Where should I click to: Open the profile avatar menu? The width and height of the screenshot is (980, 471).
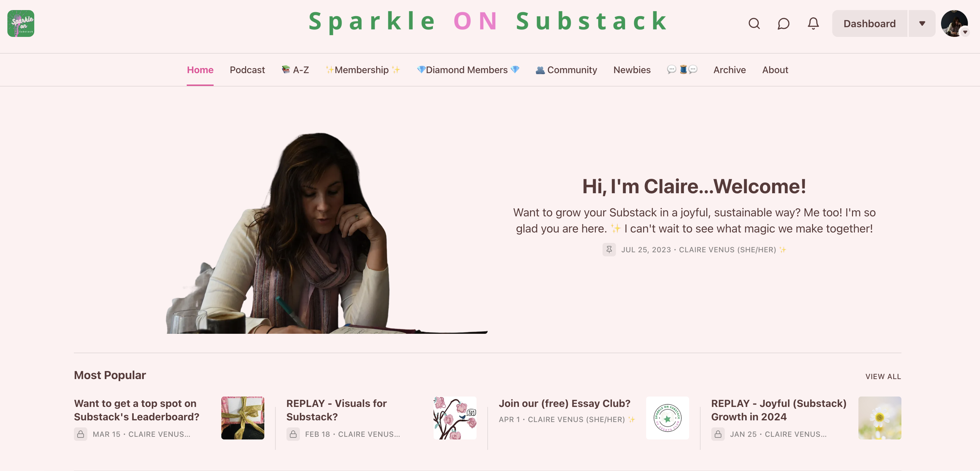[954, 23]
